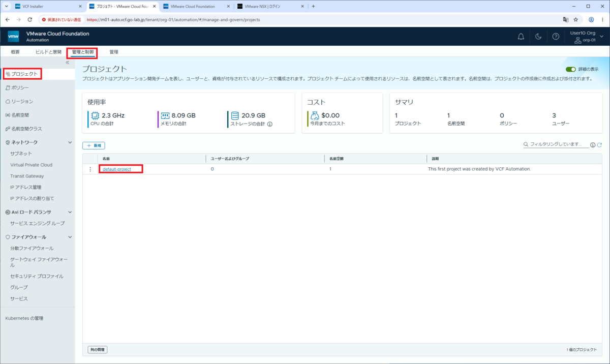The width and height of the screenshot is (610, 364).
Task: Click the 保護されていない通信 security badge
Action: (x=62, y=19)
